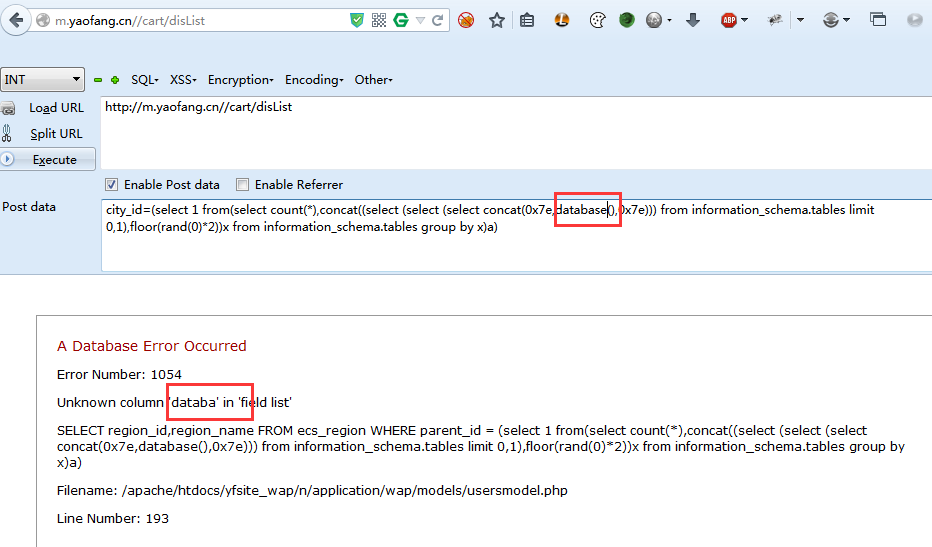Expand the address bar history dropdown triangle
The height and width of the screenshot is (547, 932).
[420, 21]
